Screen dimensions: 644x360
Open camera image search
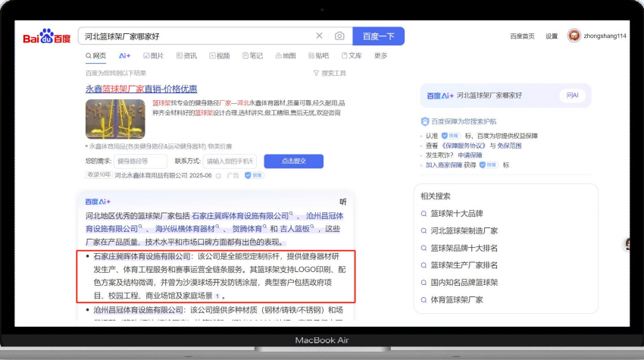(x=339, y=36)
